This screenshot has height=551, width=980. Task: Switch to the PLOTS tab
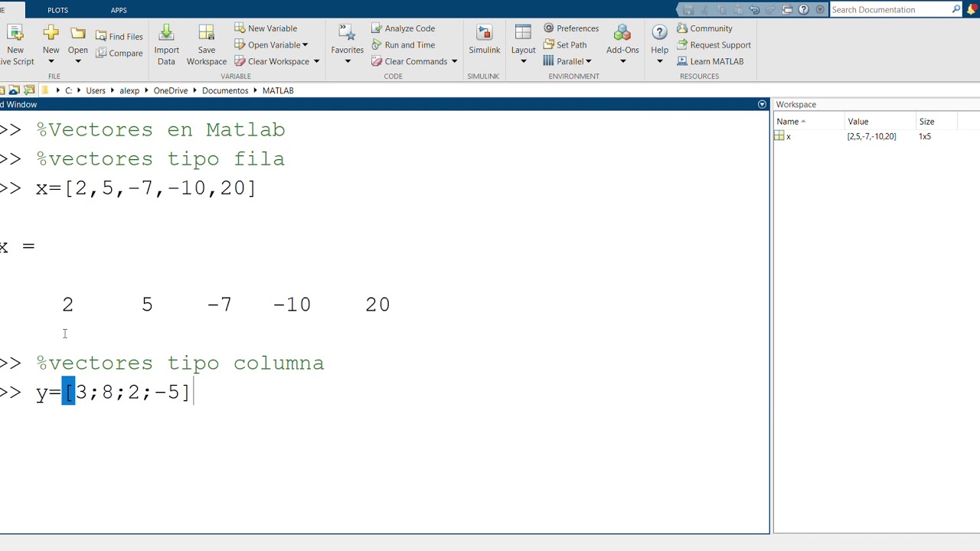click(x=57, y=10)
